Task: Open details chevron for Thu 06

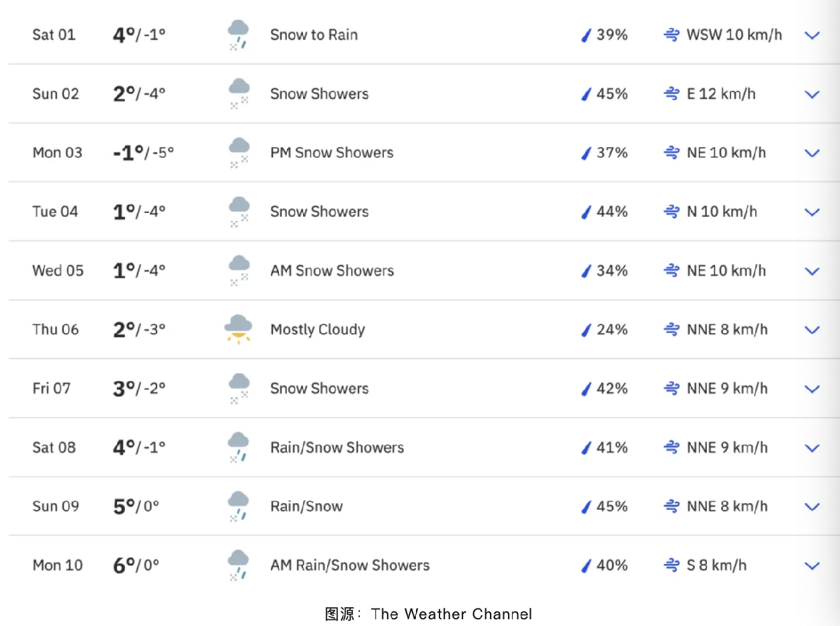Action: click(x=812, y=330)
